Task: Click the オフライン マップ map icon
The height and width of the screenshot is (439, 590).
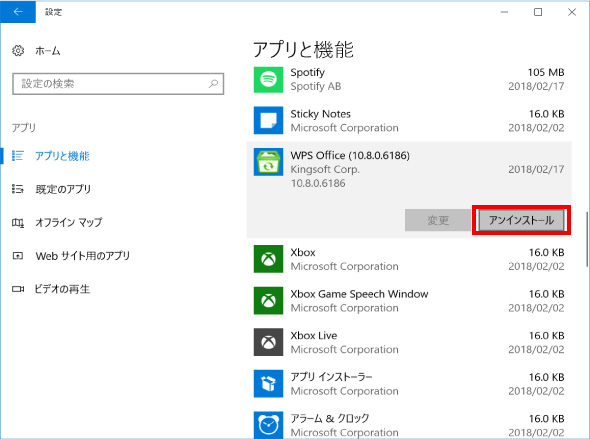Action: click(x=18, y=223)
